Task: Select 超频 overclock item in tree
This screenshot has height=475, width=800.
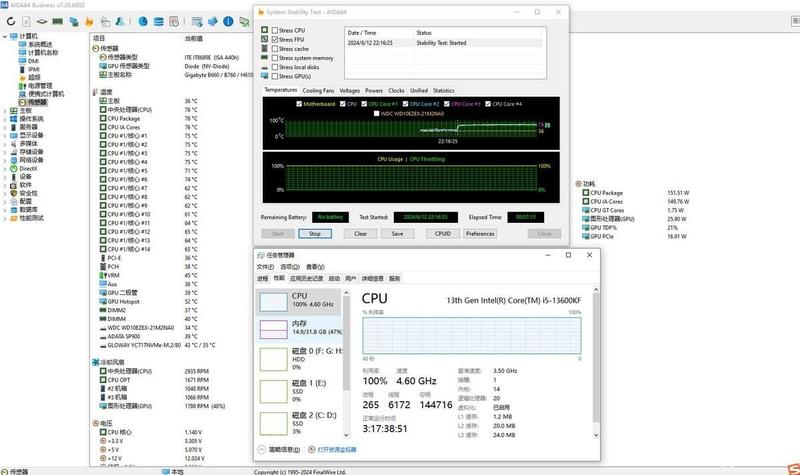Action: click(34, 77)
